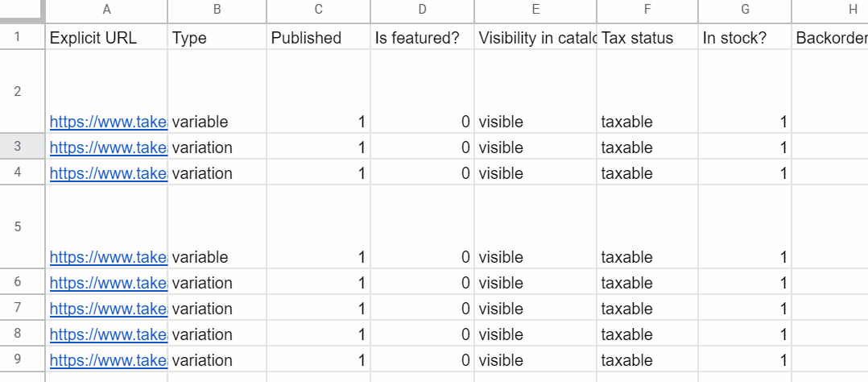Open the URL link in row 6

(109, 284)
